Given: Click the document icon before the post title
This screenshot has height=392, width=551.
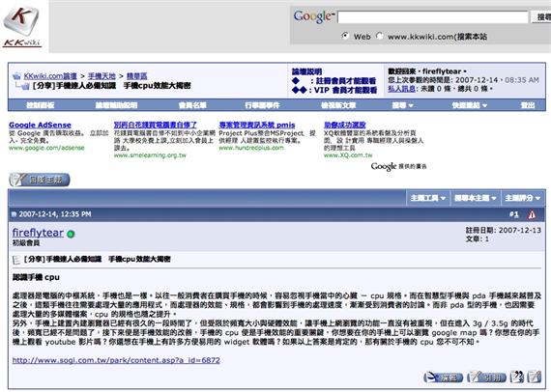Looking at the screenshot, I should 16,260.
